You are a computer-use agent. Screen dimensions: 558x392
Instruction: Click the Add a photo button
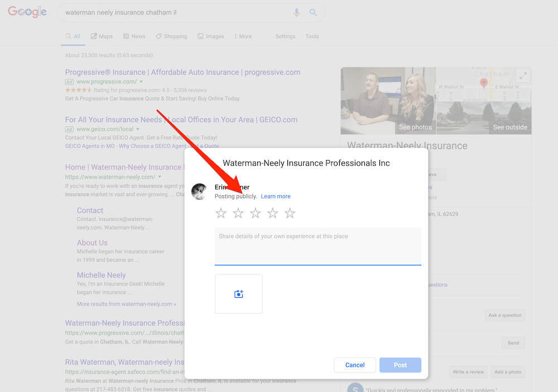(x=508, y=372)
